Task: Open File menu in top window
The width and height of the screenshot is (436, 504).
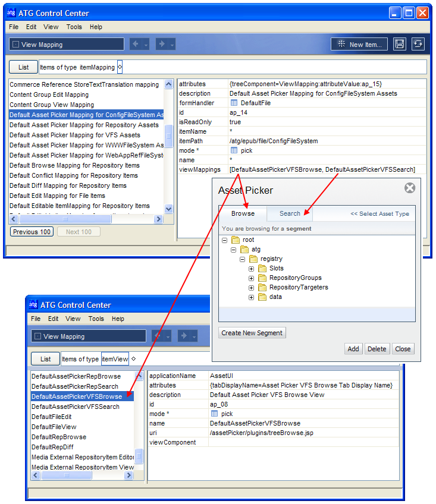Action: point(14,27)
